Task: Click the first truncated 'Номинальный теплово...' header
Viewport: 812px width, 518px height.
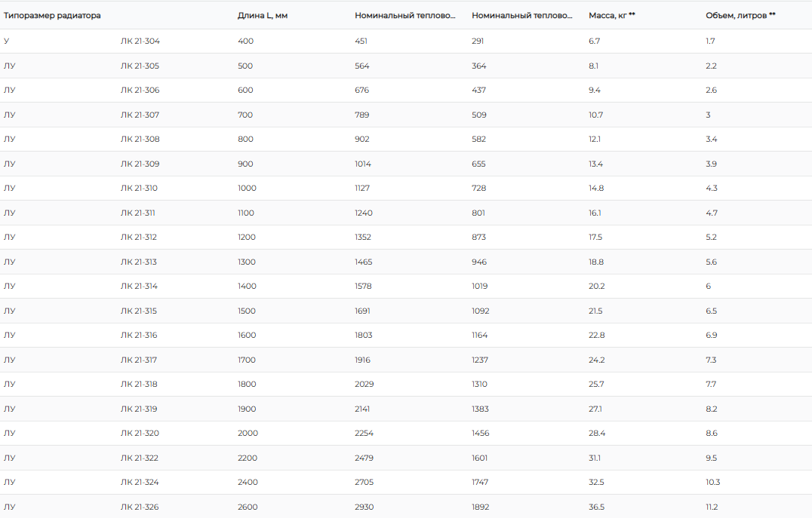Action: point(405,15)
